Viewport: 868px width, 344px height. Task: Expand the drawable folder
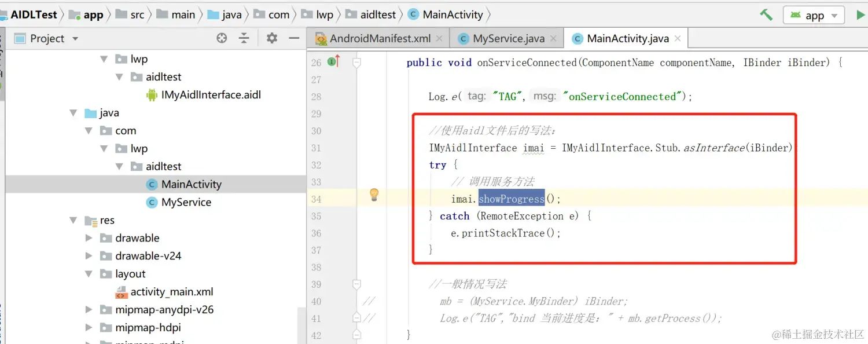click(89, 238)
